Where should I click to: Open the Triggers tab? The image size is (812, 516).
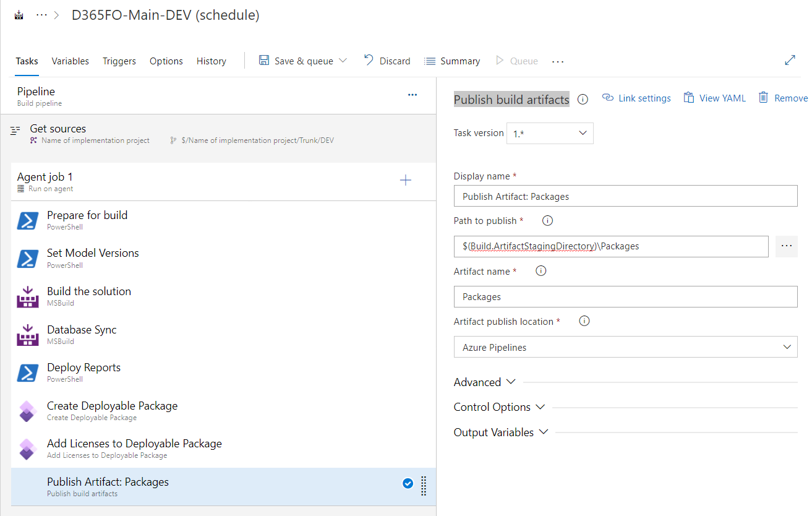[119, 61]
